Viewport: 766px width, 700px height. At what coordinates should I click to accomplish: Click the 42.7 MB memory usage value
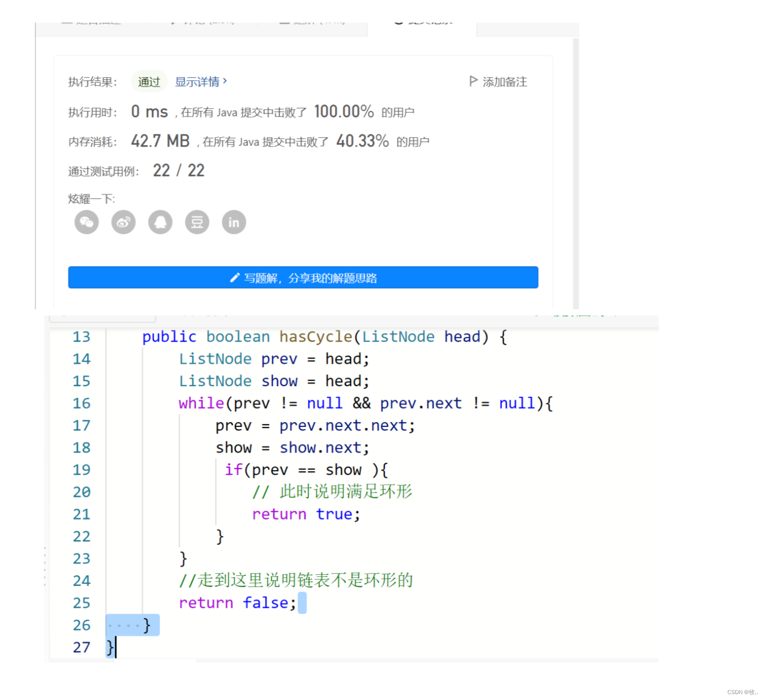(x=160, y=141)
